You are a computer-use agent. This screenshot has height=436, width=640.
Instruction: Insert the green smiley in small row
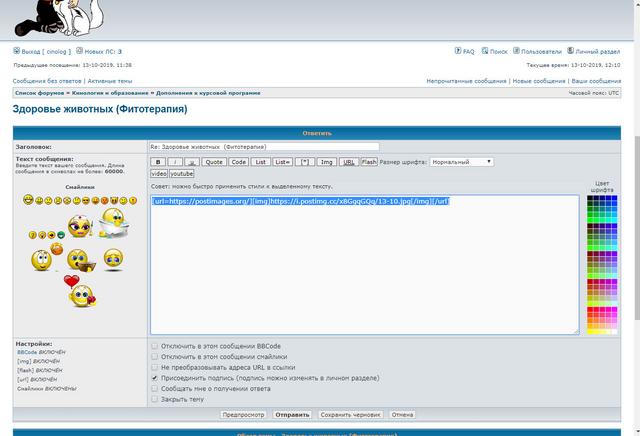pos(61,235)
